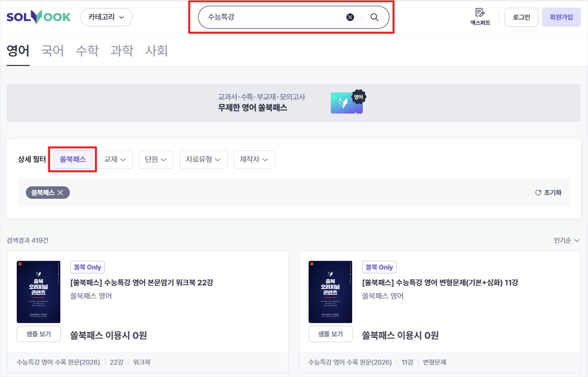
Task: Change the 인기순 sort order dropdown
Action: click(567, 240)
